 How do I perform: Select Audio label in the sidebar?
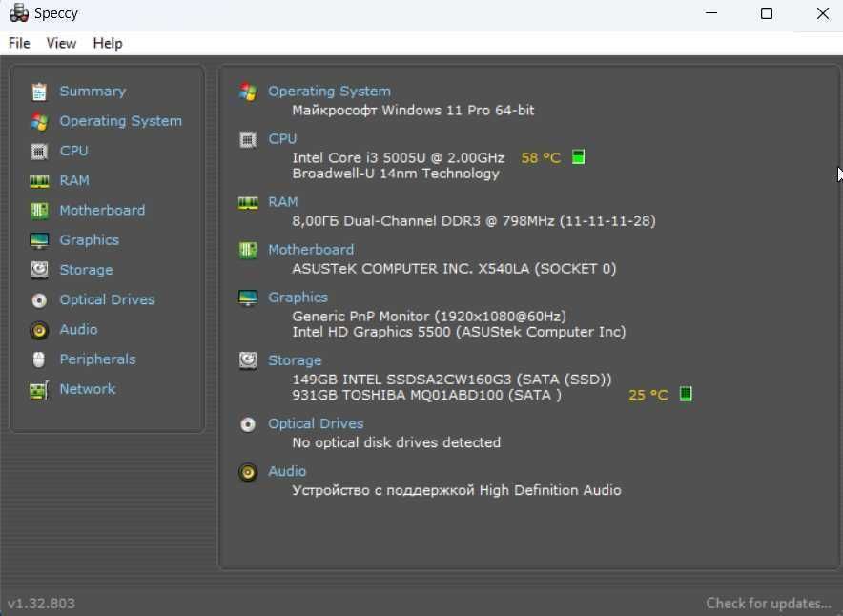78,330
